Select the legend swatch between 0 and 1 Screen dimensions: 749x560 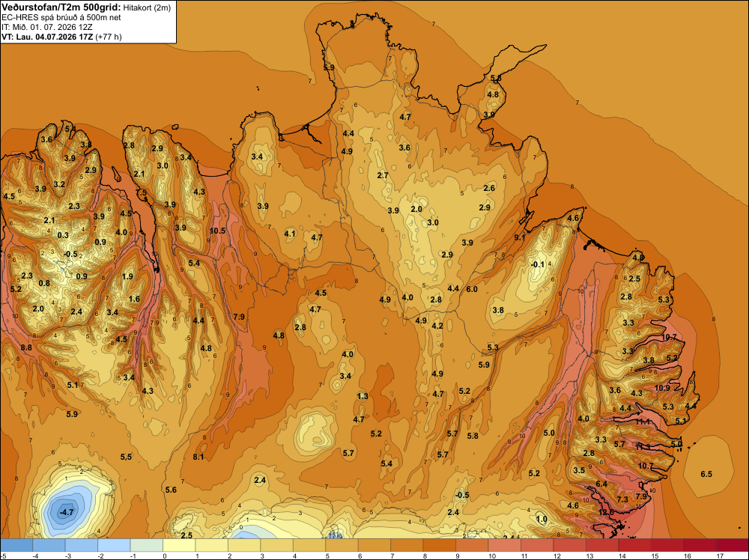[x=179, y=545]
